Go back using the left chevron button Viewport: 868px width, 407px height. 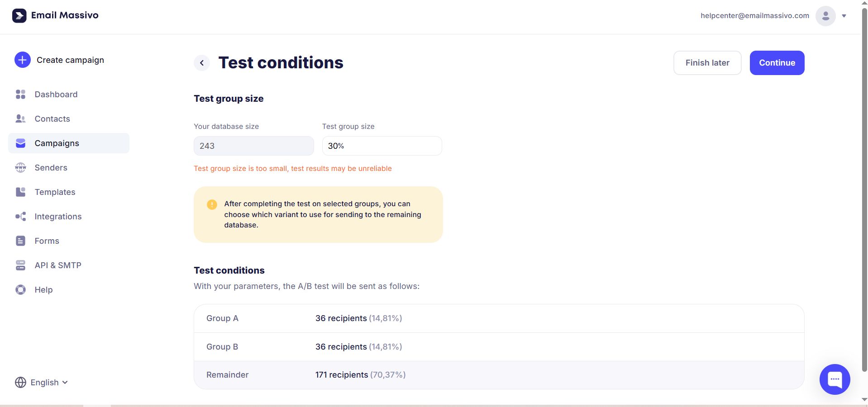202,63
